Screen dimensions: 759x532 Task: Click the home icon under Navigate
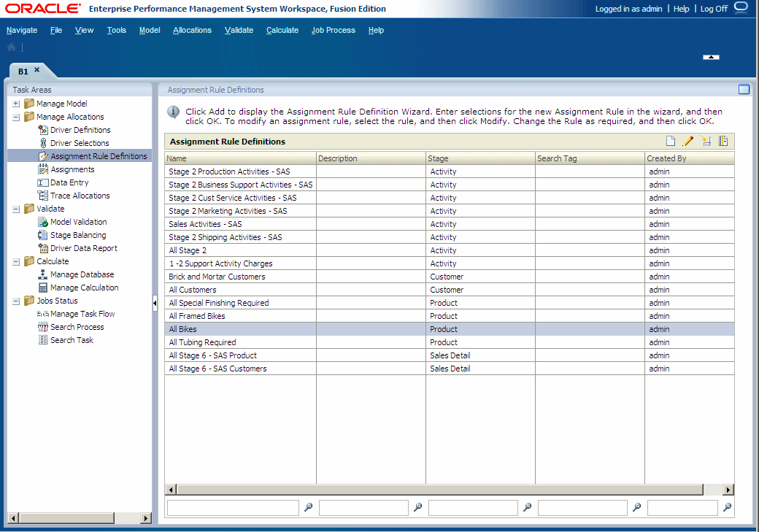tap(12, 47)
